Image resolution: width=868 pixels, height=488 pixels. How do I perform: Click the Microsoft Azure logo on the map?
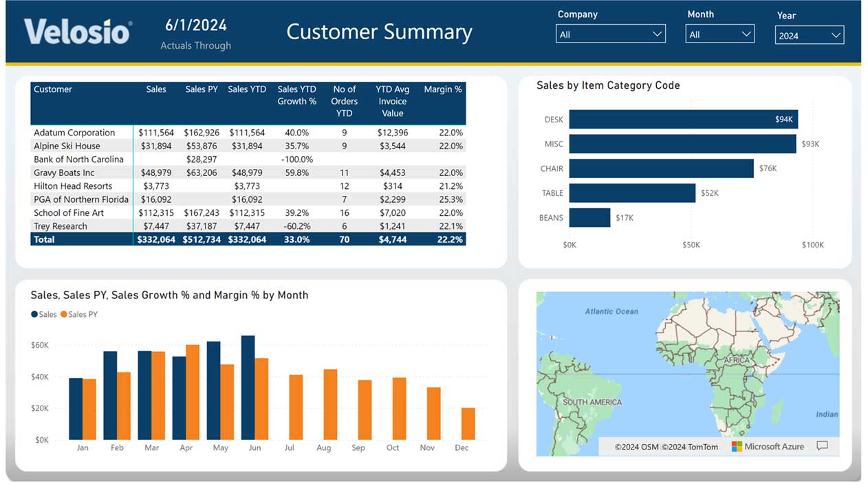[x=768, y=446]
